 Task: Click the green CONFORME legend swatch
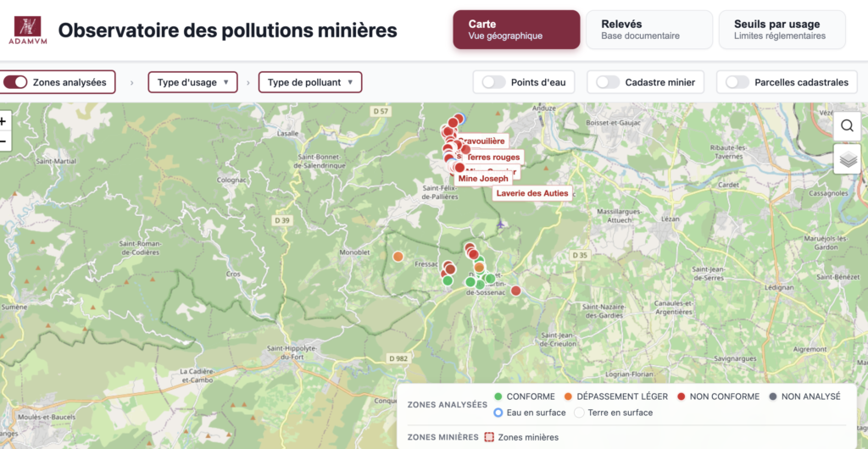point(498,396)
